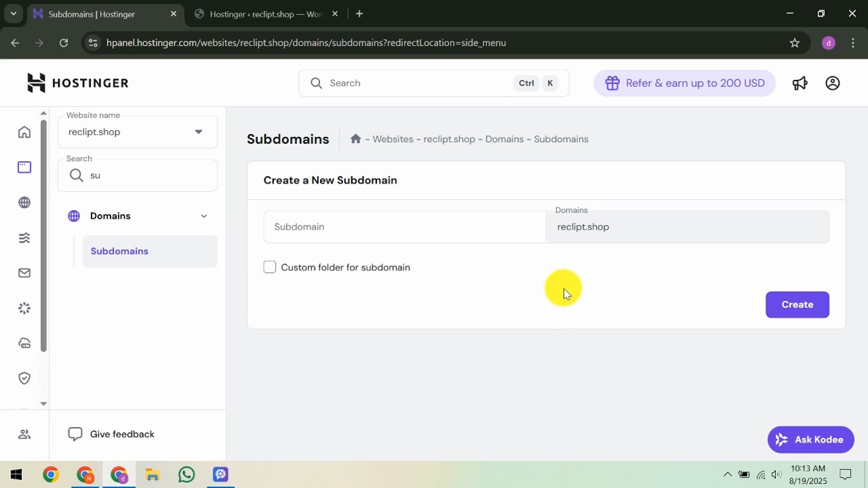Go to Domains breadcrumb link
Image resolution: width=868 pixels, height=488 pixels.
point(505,139)
